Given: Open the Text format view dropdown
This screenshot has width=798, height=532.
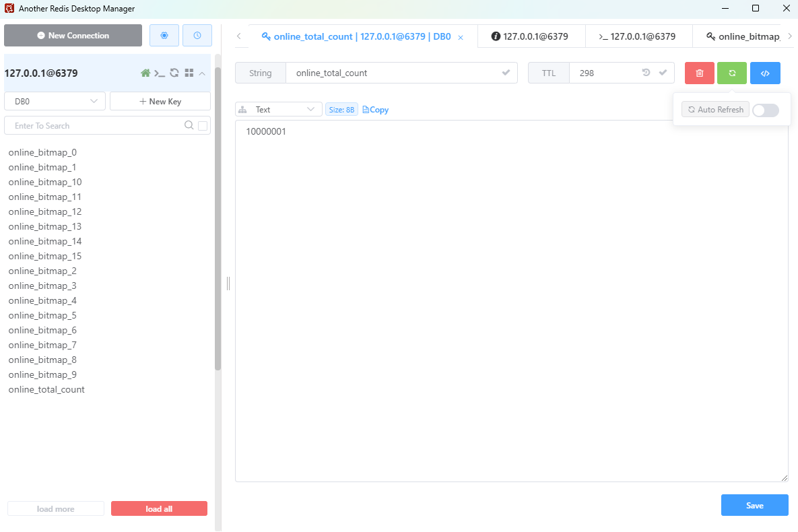Looking at the screenshot, I should 279,109.
